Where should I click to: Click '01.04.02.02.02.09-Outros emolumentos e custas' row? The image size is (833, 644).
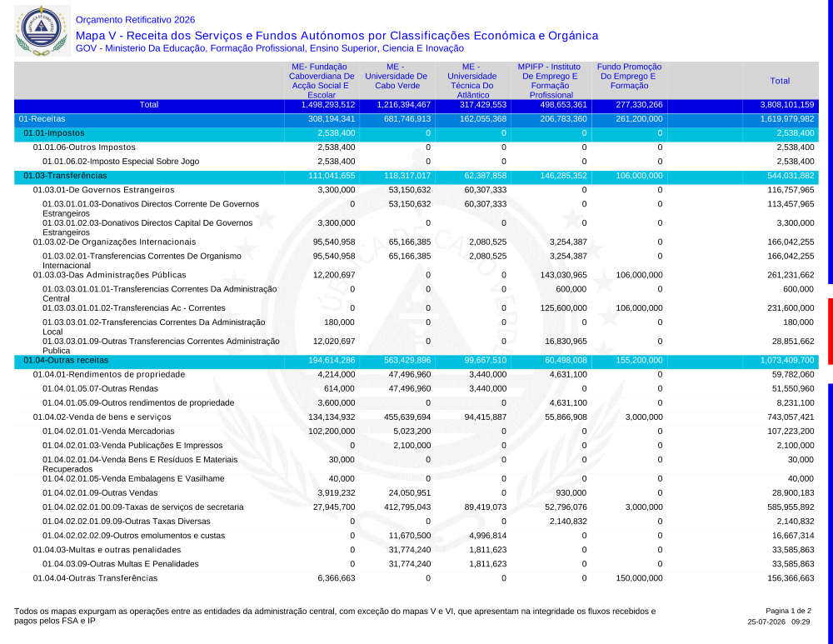[x=416, y=536]
